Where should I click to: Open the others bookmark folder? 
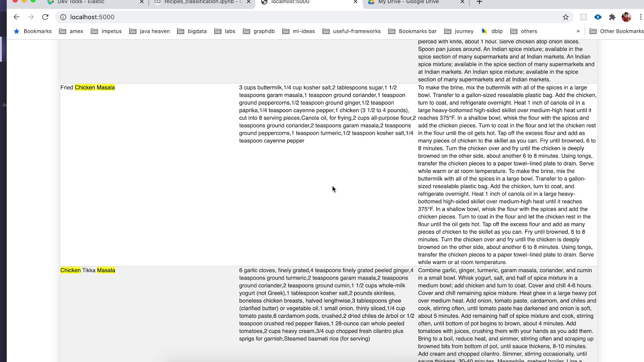pyautogui.click(x=524, y=31)
